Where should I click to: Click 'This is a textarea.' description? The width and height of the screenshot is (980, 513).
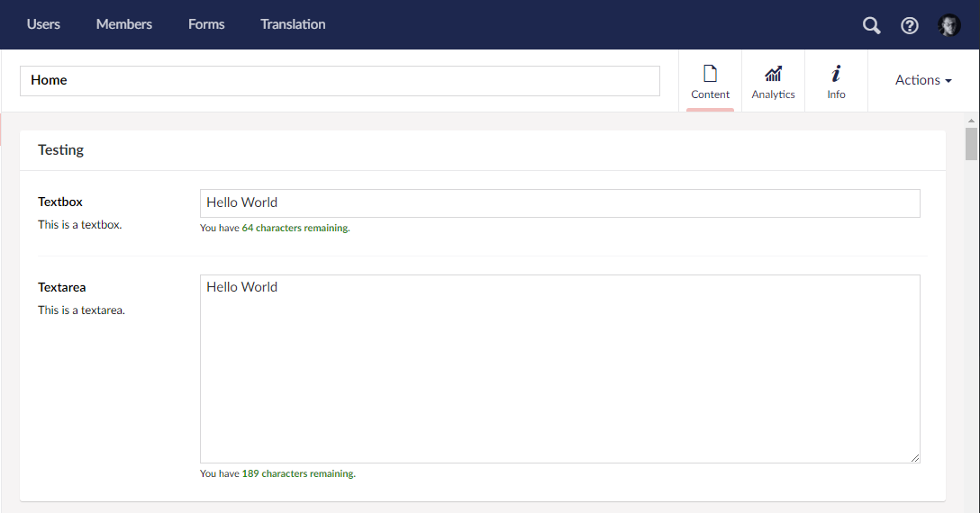pos(81,310)
